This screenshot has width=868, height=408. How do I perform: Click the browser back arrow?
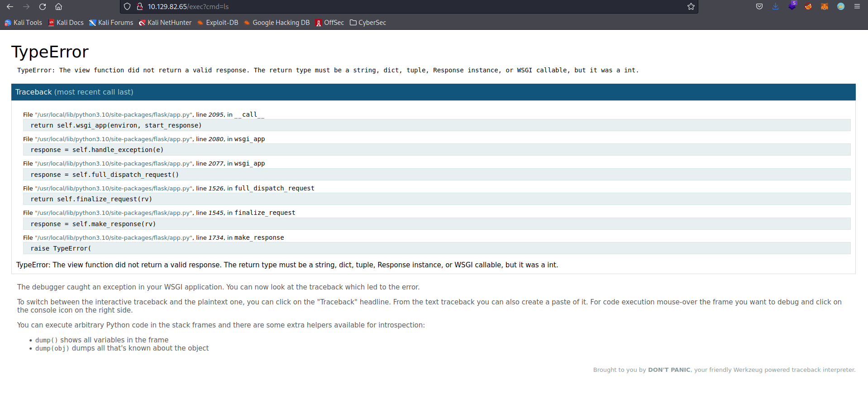[x=10, y=7]
